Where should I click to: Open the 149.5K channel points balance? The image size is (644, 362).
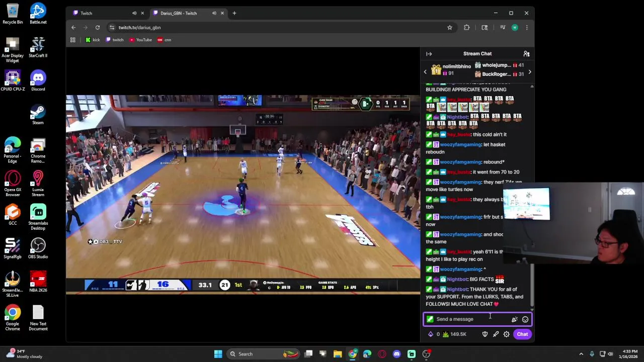tap(454, 334)
